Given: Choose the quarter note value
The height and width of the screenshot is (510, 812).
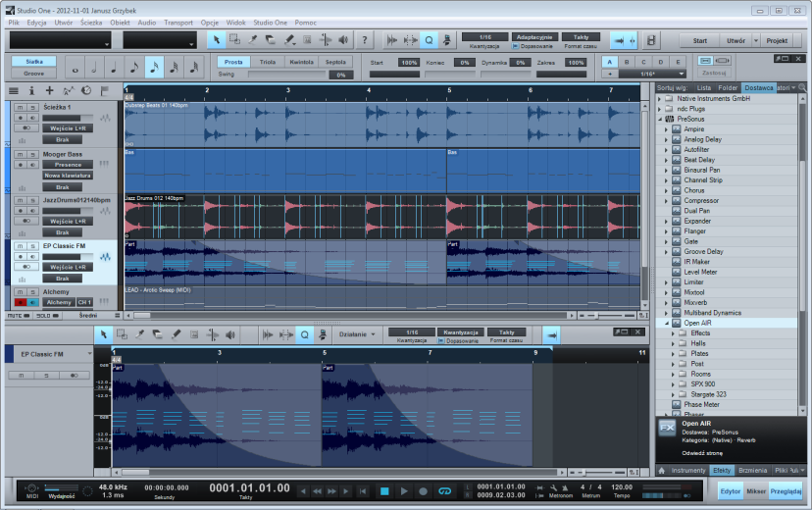Looking at the screenshot, I should click(114, 68).
